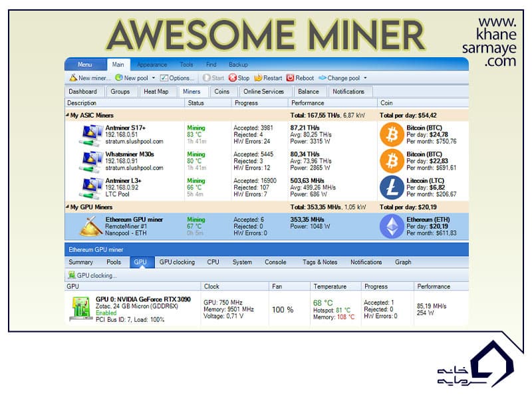The image size is (532, 399).
Task: Click the Change pool arrow icon
Action: [322, 78]
